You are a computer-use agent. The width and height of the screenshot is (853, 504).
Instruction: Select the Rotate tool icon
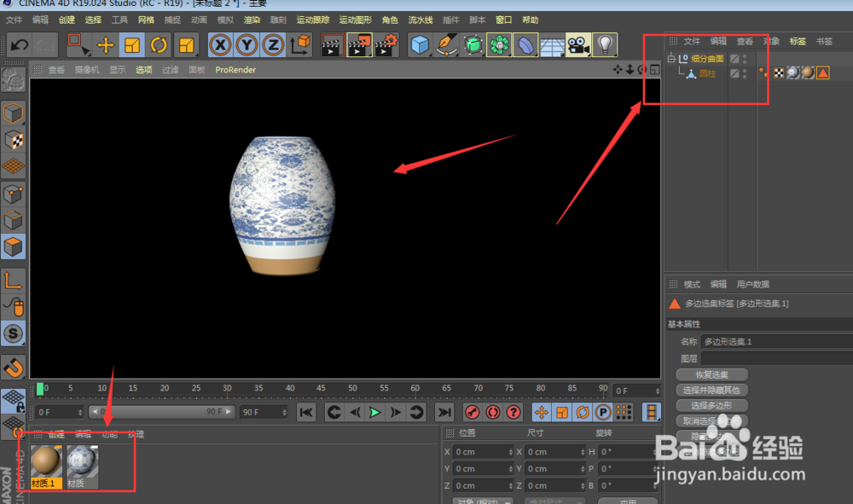click(159, 44)
